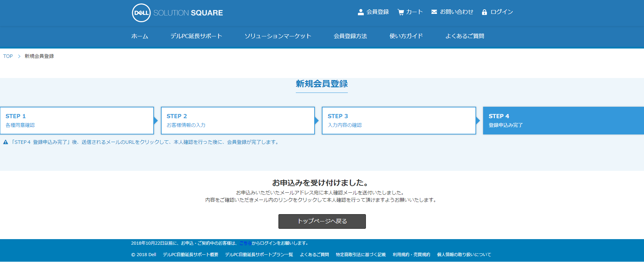Click the こちら login link in the footer
Image resolution: width=644 pixels, height=262 pixels.
pos(246,243)
